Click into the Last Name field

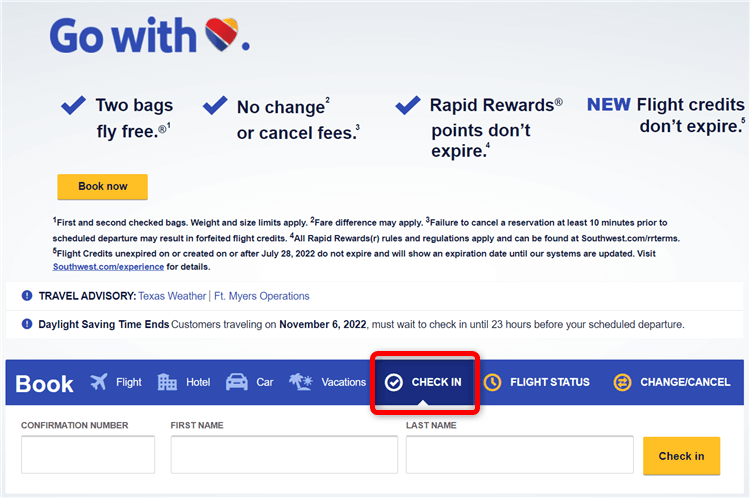pyautogui.click(x=519, y=454)
